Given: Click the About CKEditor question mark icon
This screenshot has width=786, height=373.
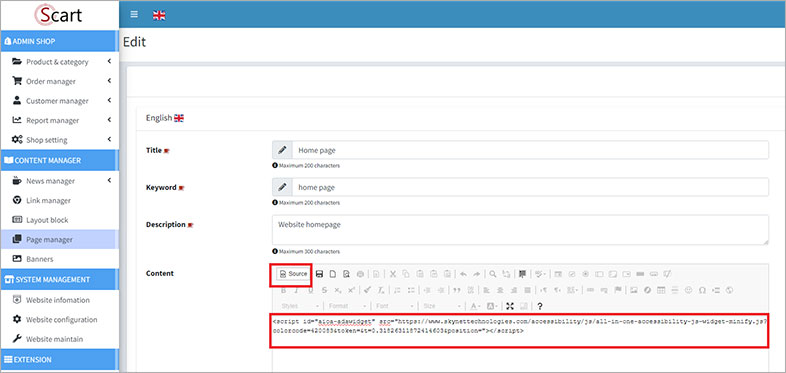Looking at the screenshot, I should [x=540, y=306].
